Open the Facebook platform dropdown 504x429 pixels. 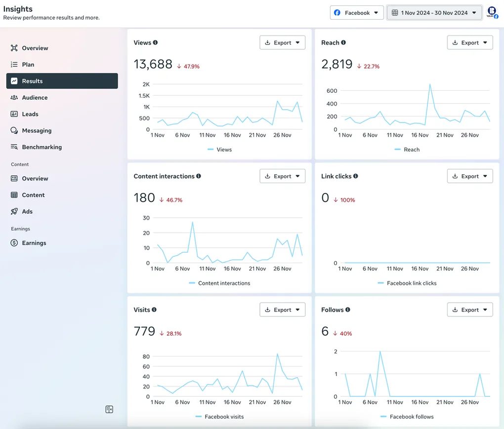[357, 13]
